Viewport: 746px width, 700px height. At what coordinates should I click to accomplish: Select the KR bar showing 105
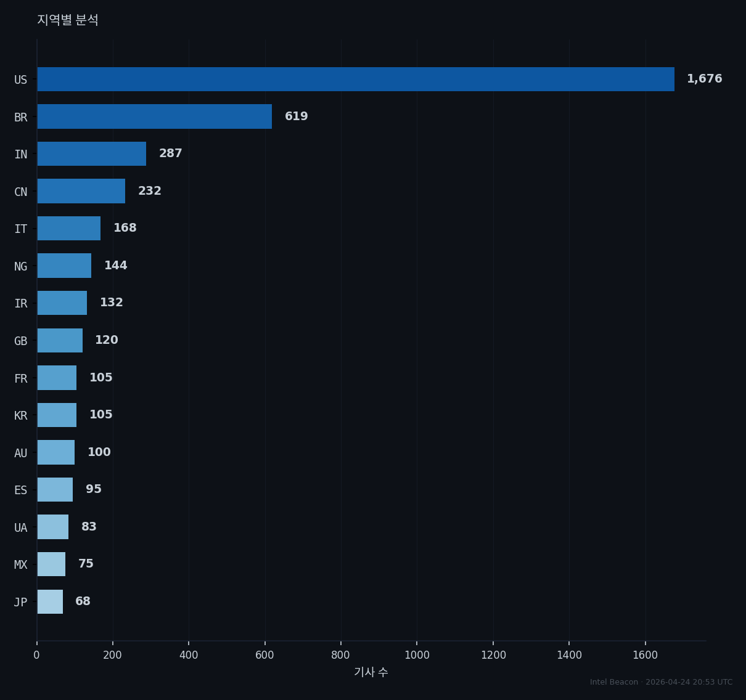point(57,415)
